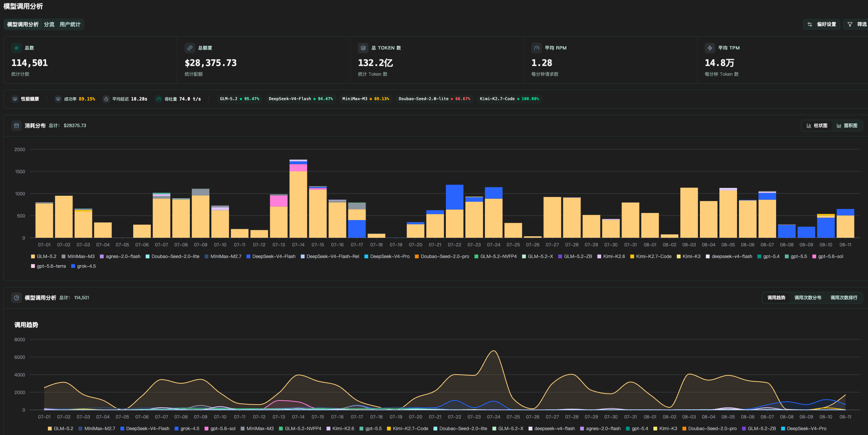Screen dimensions: 868x435
Task: Click gpt-5.6-sol pink swatch in 消耗分布 legend
Action: 814,256
